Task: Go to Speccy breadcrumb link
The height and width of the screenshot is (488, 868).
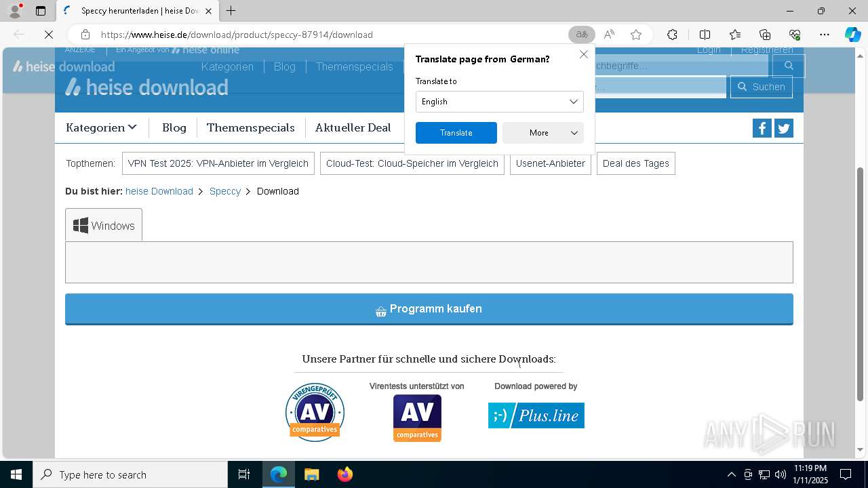Action: click(x=225, y=191)
